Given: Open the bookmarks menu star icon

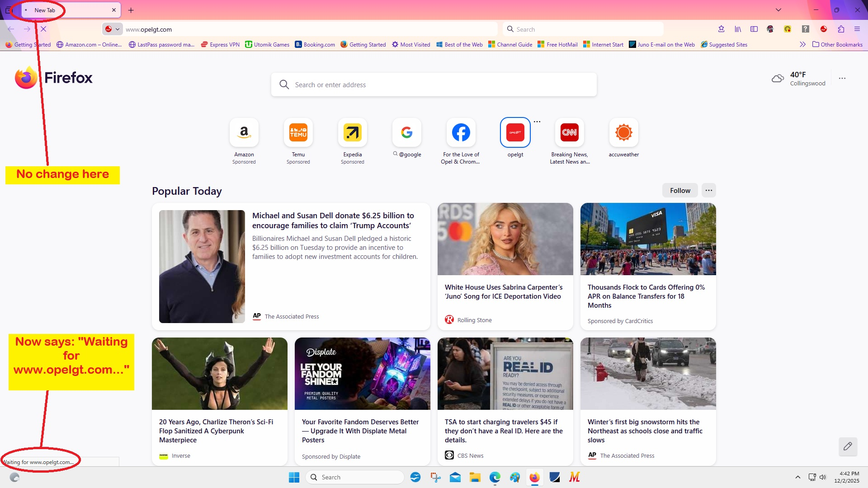Looking at the screenshot, I should 721,29.
